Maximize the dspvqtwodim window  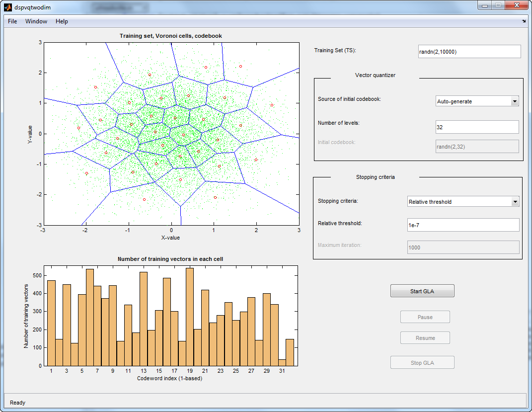tap(497, 5)
